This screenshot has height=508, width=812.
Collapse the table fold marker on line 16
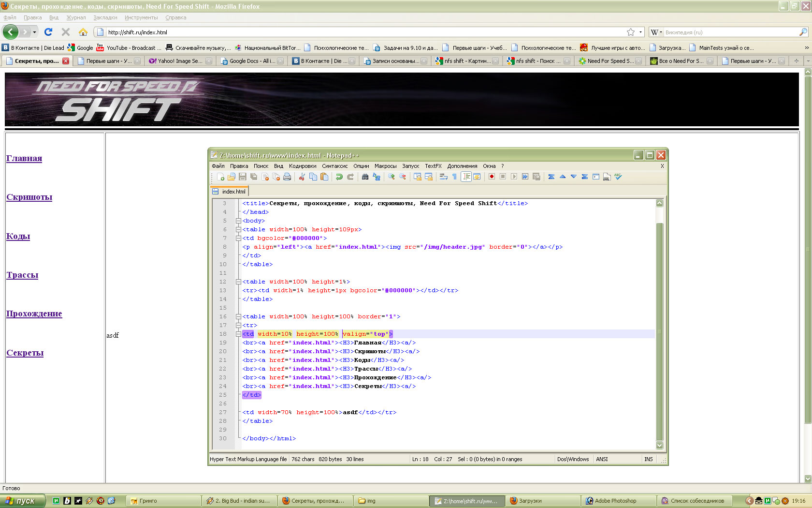238,316
